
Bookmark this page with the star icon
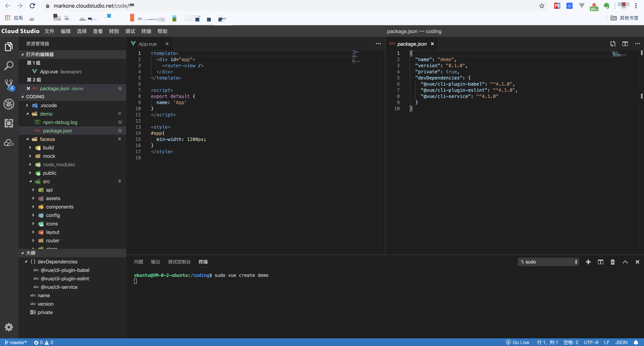pos(542,6)
